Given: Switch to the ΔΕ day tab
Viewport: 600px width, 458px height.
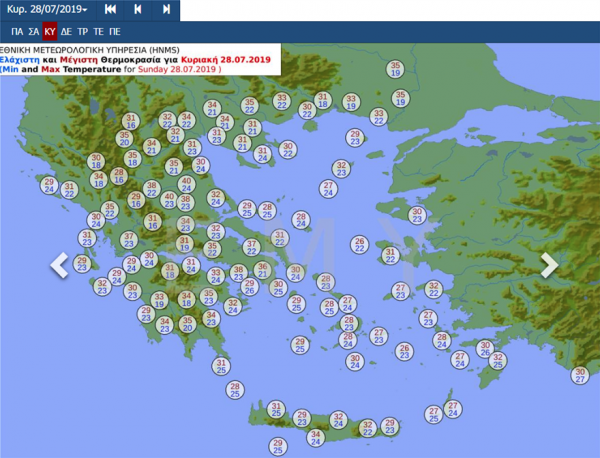Looking at the screenshot, I should 67,31.
